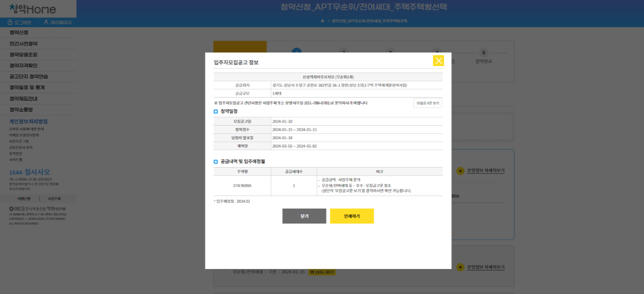Image resolution: width=644 pixels, height=294 pixels.
Task: Click the 마이페이지 text link
Action: pyautogui.click(x=61, y=22)
